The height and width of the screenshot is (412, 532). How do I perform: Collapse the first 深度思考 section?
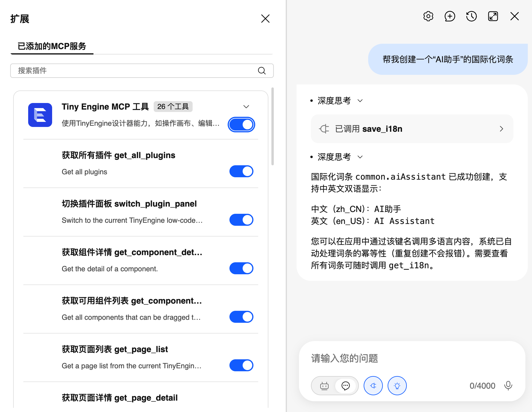[x=360, y=101]
